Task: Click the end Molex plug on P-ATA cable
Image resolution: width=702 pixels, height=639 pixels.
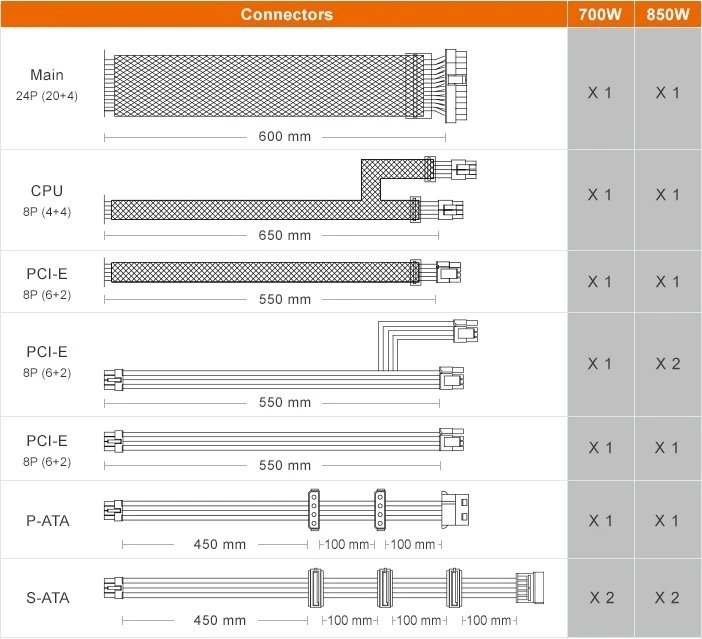Action: point(455,510)
